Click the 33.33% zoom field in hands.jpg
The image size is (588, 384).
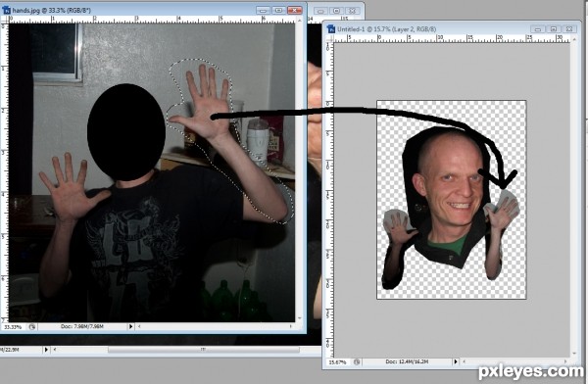14,327
